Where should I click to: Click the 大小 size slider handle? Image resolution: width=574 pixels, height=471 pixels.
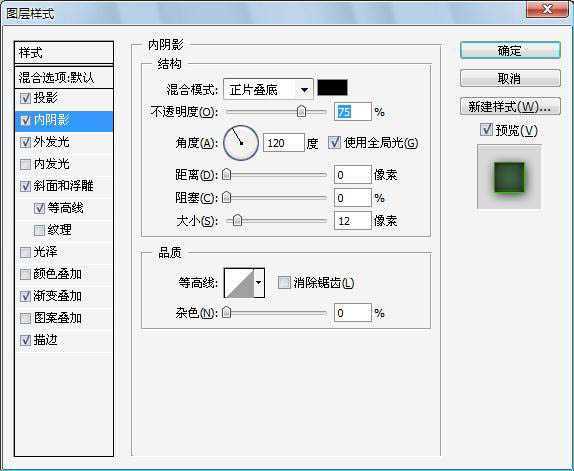(x=238, y=220)
